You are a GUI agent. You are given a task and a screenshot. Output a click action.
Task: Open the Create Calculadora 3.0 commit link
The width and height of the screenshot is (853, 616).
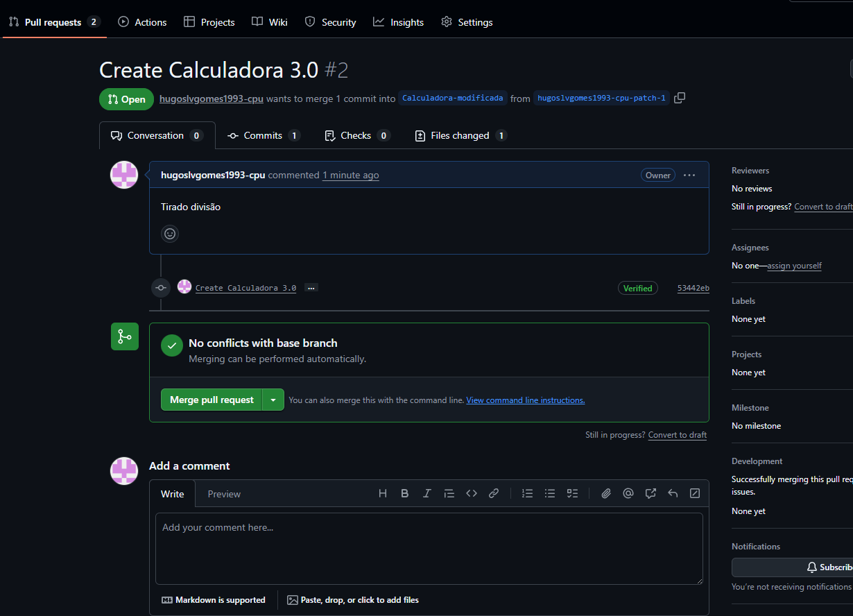pos(245,288)
